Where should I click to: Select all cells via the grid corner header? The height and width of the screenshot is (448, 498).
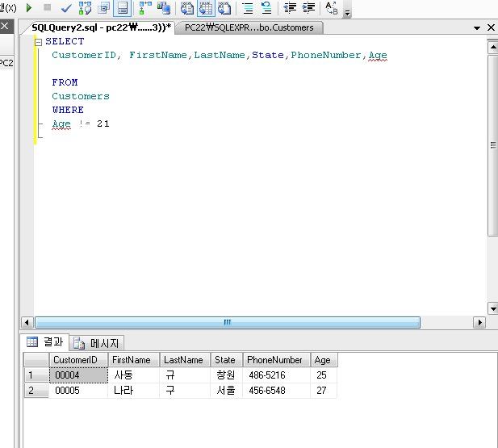tap(36, 360)
